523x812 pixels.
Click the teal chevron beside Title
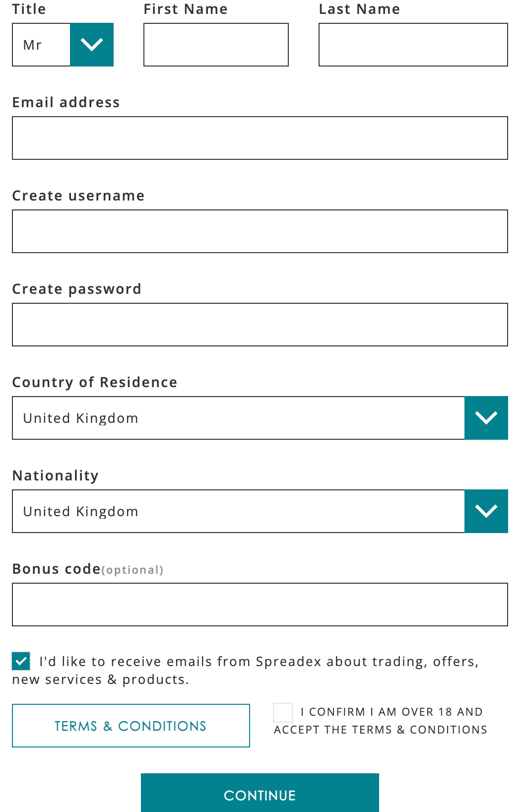tap(92, 45)
